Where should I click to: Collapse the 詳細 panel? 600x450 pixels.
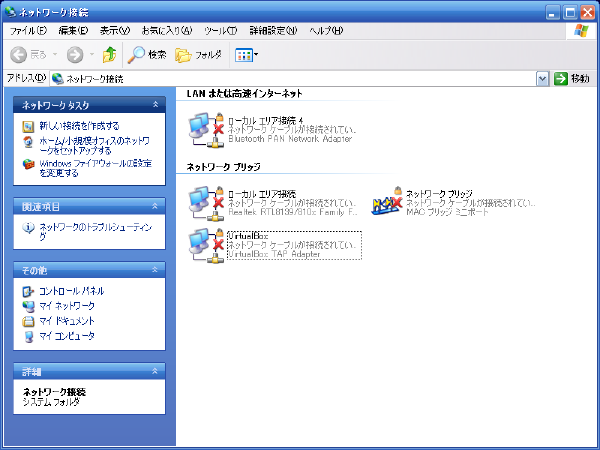(155, 371)
